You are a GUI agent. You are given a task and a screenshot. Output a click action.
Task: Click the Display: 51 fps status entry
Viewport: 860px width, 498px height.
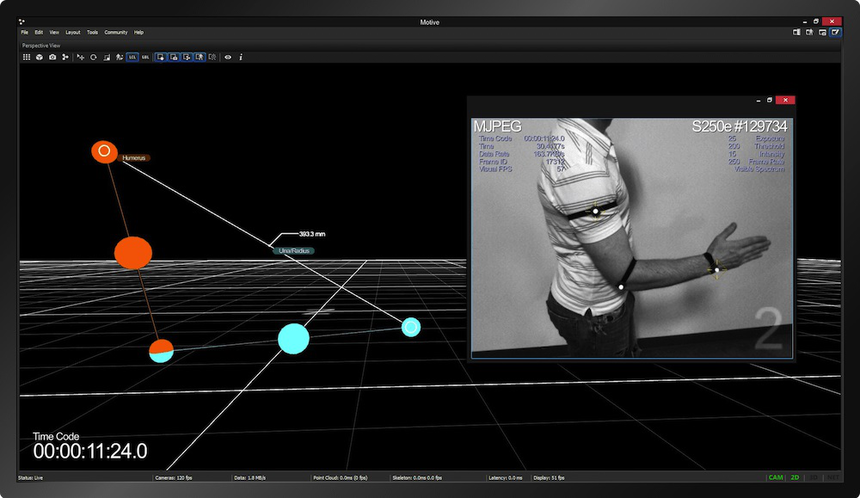click(x=549, y=478)
